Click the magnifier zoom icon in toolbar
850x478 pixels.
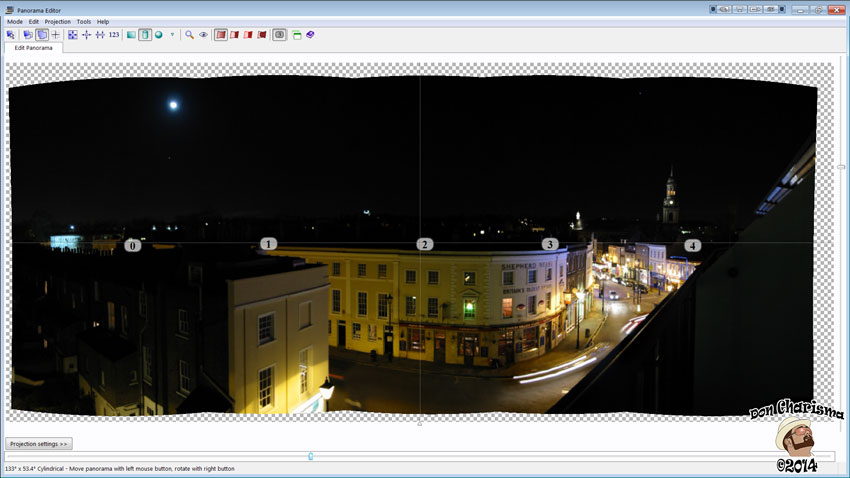point(189,34)
